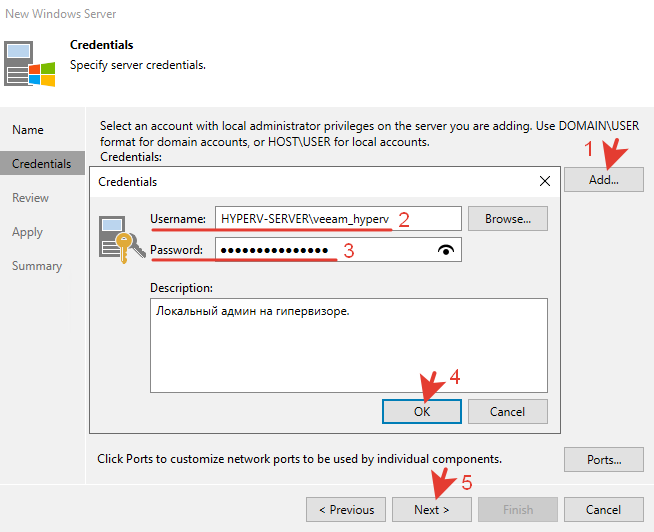
Task: Open the Summary step
Action: click(x=37, y=266)
